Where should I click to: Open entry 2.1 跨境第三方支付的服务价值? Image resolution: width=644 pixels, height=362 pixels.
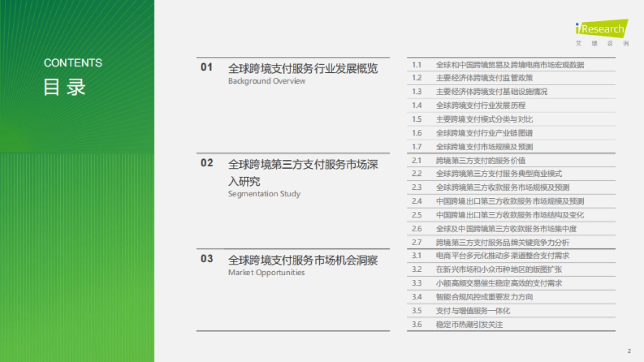(x=478, y=160)
